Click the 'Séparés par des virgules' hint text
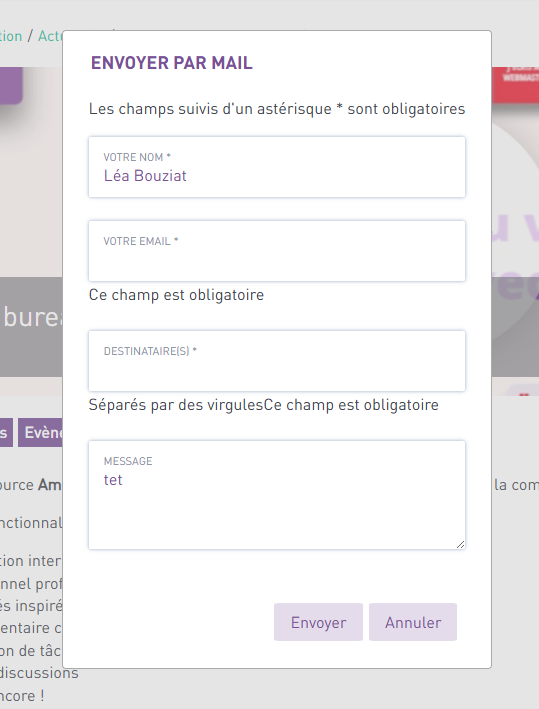The height and width of the screenshot is (709, 539). 176,405
